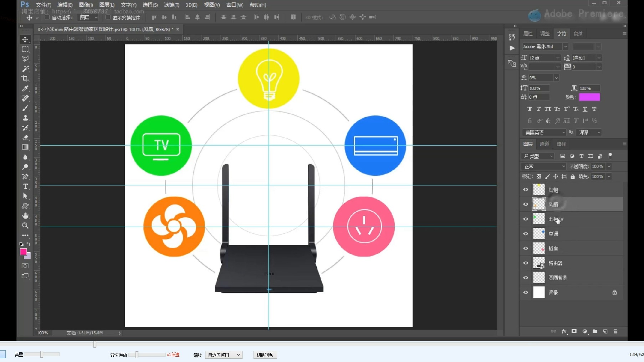Screen dimensions: 644x362
Task: Switch to the 段落 tab
Action: (x=578, y=33)
